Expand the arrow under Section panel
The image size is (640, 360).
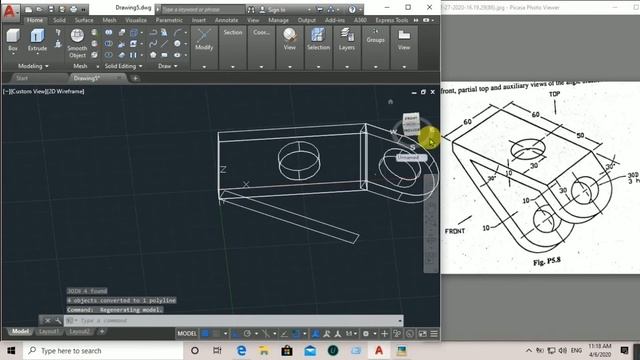(233, 67)
